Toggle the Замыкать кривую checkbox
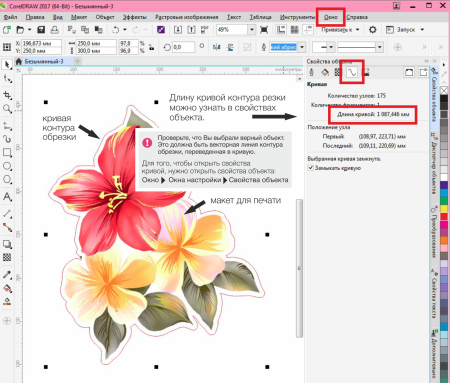The height and width of the screenshot is (383, 450). (x=311, y=168)
